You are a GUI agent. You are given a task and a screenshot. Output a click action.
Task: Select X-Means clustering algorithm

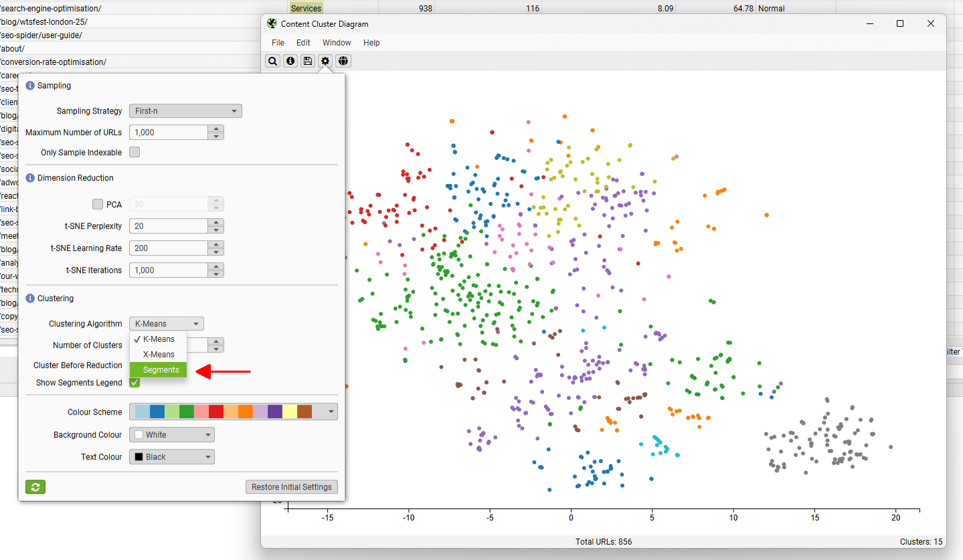click(x=158, y=354)
